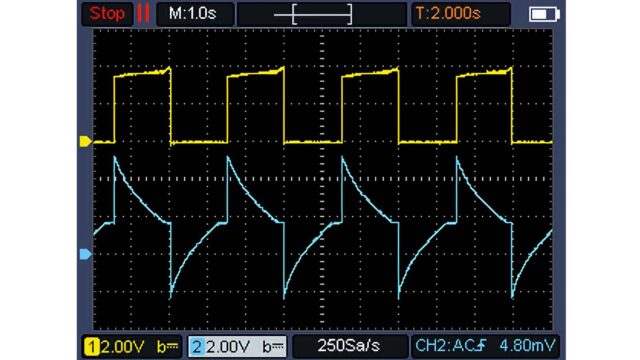This screenshot has width=640, height=360.
Task: Click the yellow channel 1 ground marker
Action: coord(85,141)
